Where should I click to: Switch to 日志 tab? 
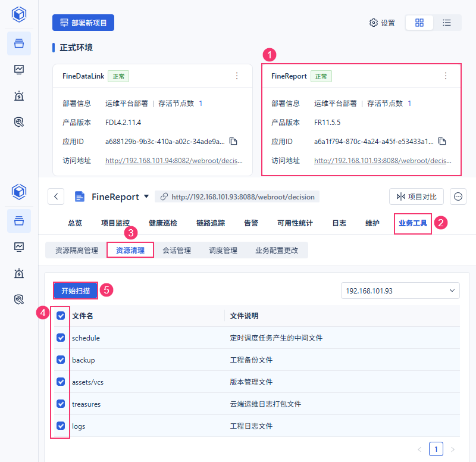(x=339, y=223)
